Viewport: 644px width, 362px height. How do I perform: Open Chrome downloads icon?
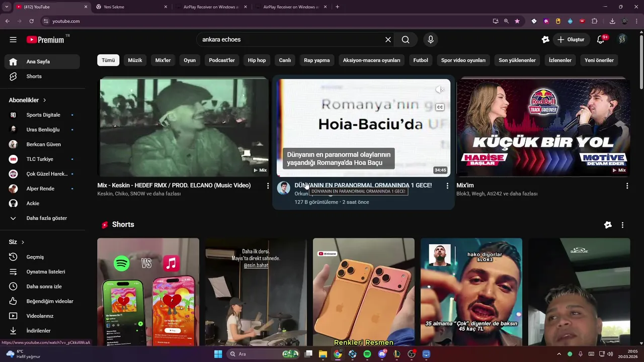coord(612,21)
